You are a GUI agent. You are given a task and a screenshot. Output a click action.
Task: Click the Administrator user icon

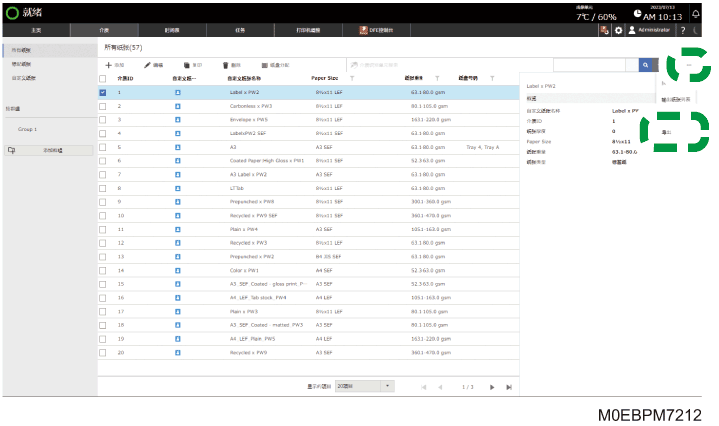[632, 30]
